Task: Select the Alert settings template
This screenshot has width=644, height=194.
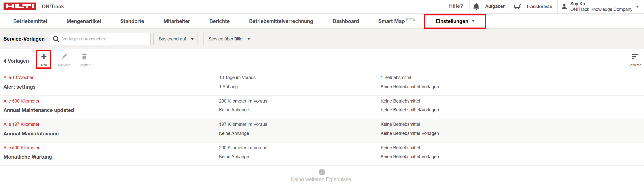Action: click(20, 87)
